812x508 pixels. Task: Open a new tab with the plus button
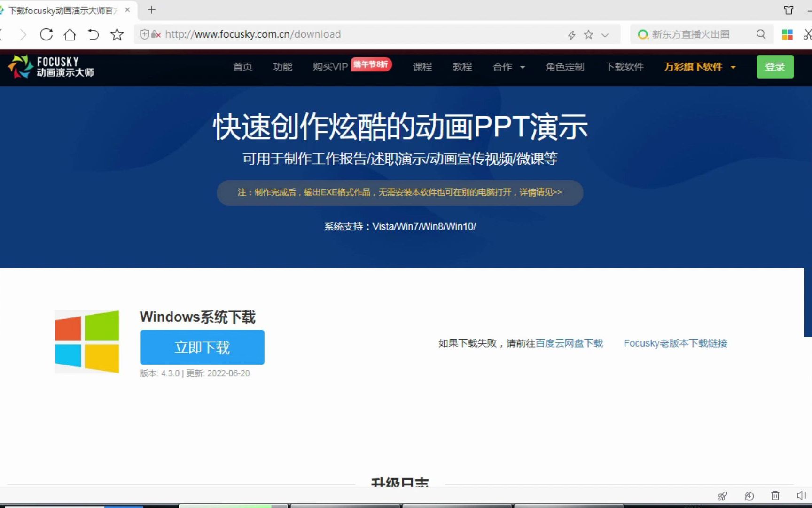tap(151, 10)
